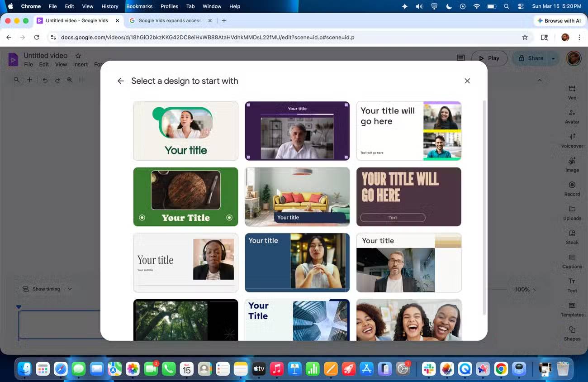Star the Untitled video document
The image size is (588, 382).
click(77, 55)
